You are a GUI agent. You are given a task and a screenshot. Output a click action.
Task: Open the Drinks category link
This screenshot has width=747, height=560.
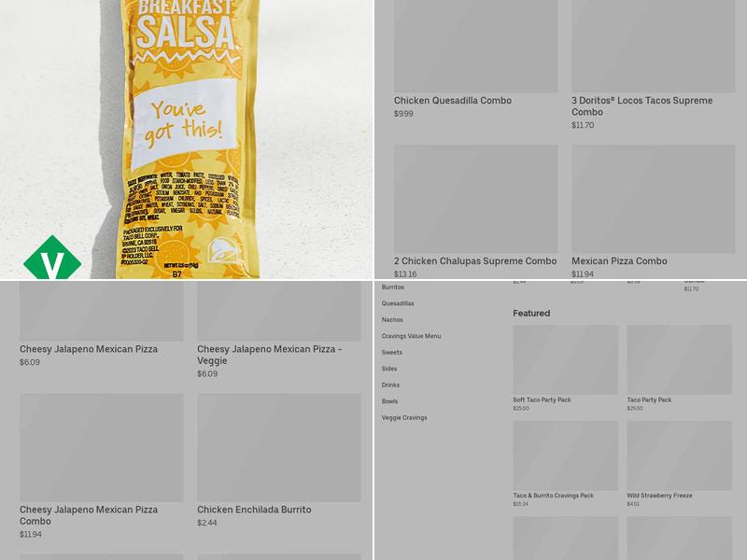pyautogui.click(x=390, y=385)
